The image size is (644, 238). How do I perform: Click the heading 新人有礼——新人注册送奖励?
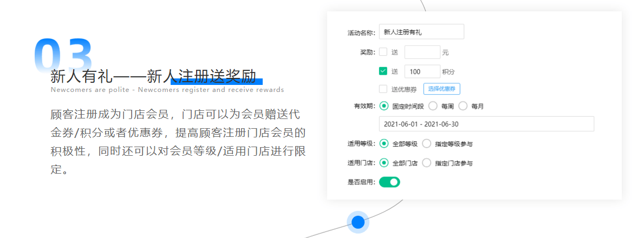click(x=153, y=76)
